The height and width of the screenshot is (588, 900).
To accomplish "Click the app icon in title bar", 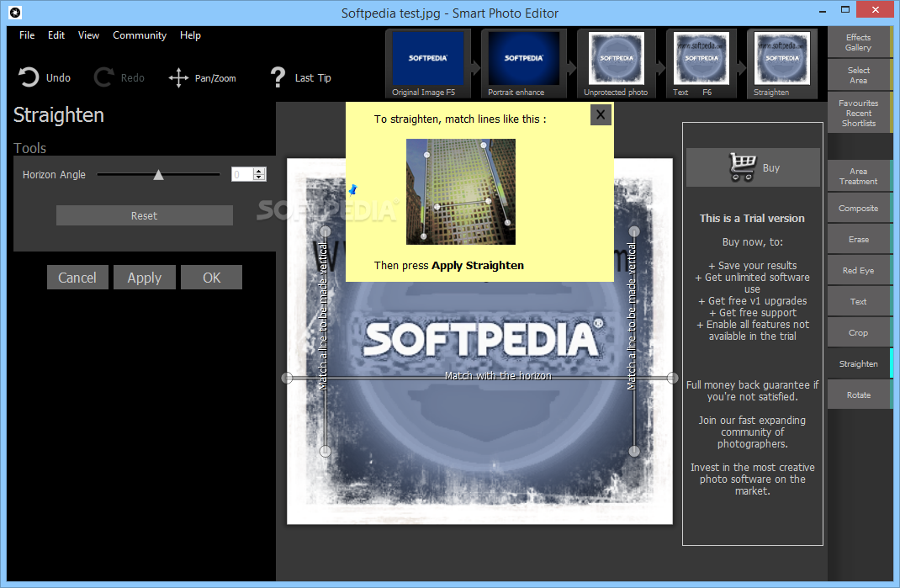I will [x=15, y=12].
